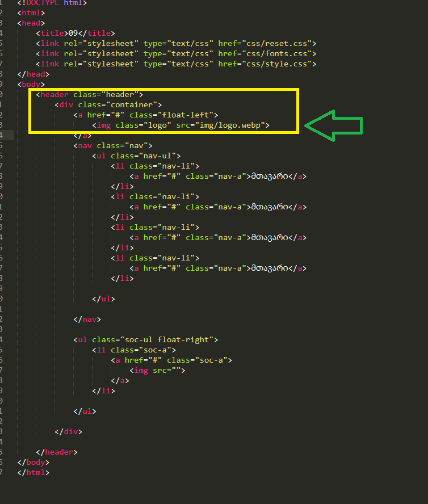Image resolution: width=428 pixels, height=504 pixels.
Task: Click the title text 09
Action: click(73, 33)
